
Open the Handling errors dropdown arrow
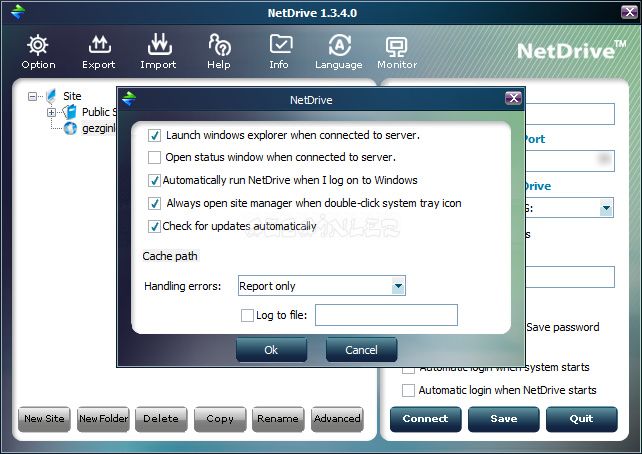tap(398, 286)
